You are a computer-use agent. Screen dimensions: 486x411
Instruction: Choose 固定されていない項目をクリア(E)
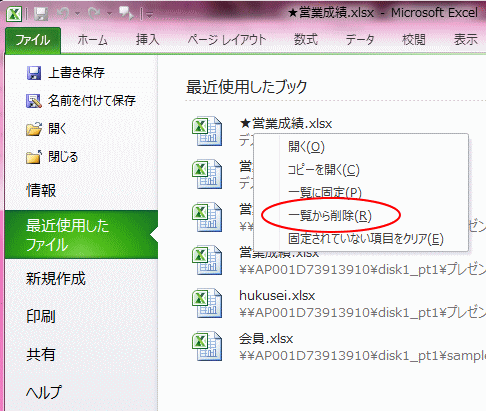(366, 239)
